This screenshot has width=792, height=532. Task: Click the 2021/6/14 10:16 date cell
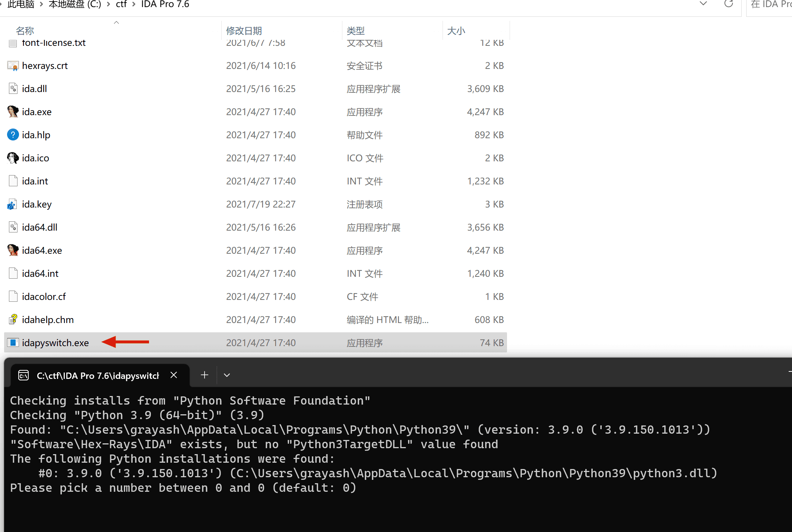261,66
